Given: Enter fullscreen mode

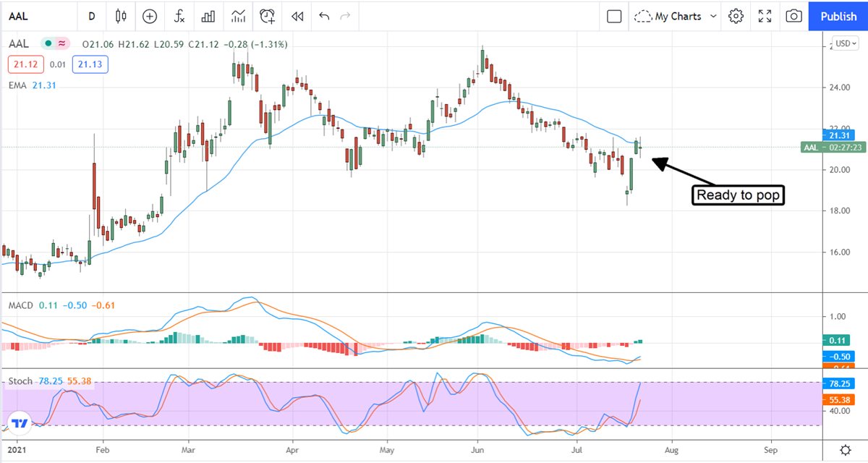Looking at the screenshot, I should click(x=765, y=16).
